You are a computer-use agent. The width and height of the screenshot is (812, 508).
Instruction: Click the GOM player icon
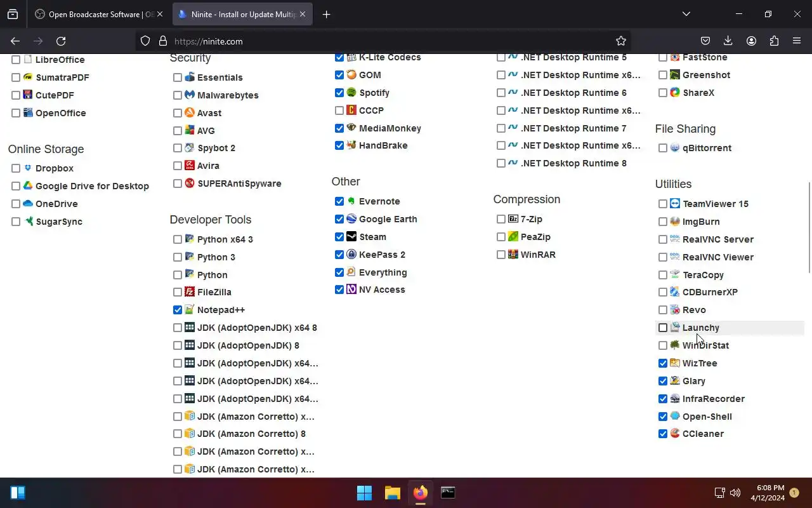pyautogui.click(x=351, y=74)
